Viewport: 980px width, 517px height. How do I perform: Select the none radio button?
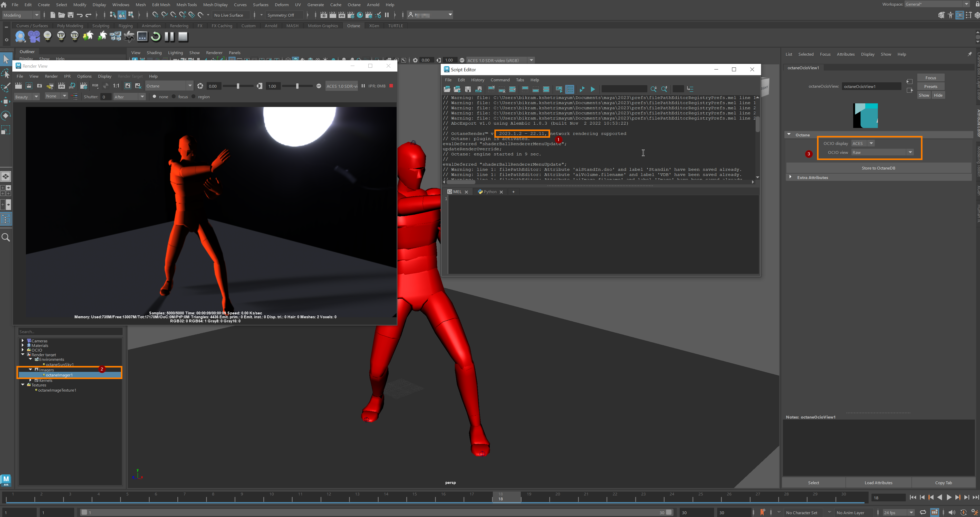(x=155, y=97)
